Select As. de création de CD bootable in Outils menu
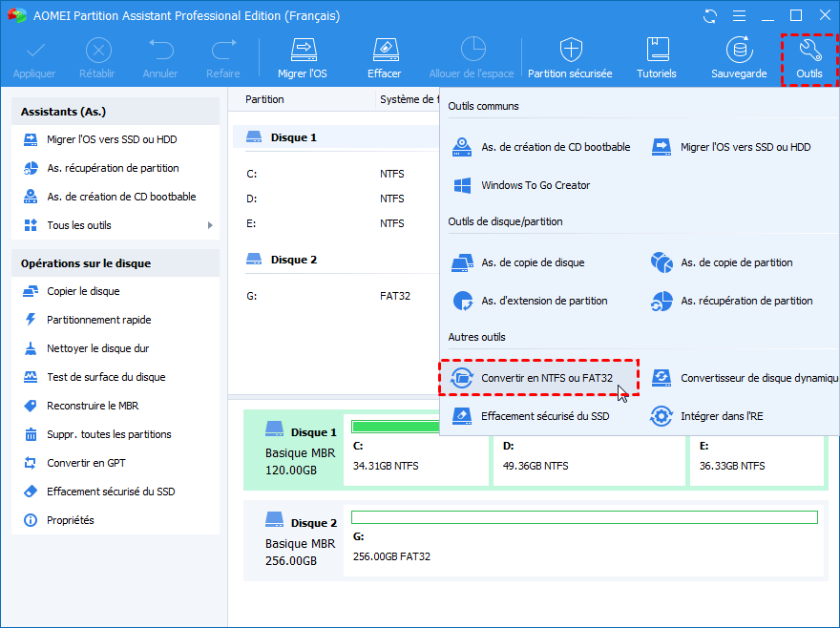 pos(540,147)
